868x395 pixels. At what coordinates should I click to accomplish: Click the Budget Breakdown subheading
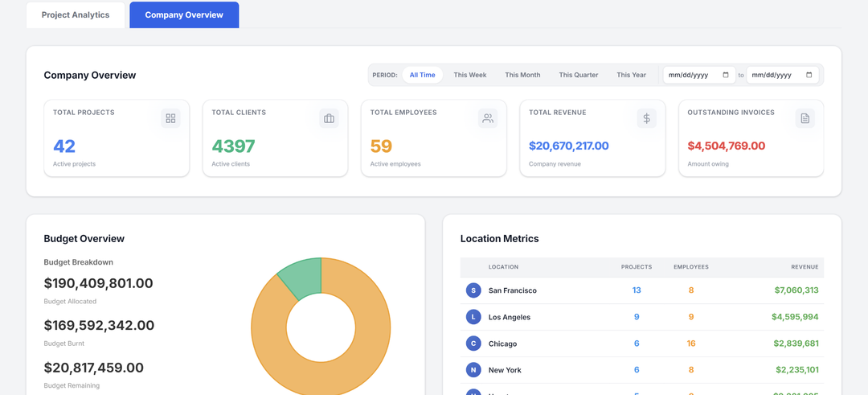point(79,262)
